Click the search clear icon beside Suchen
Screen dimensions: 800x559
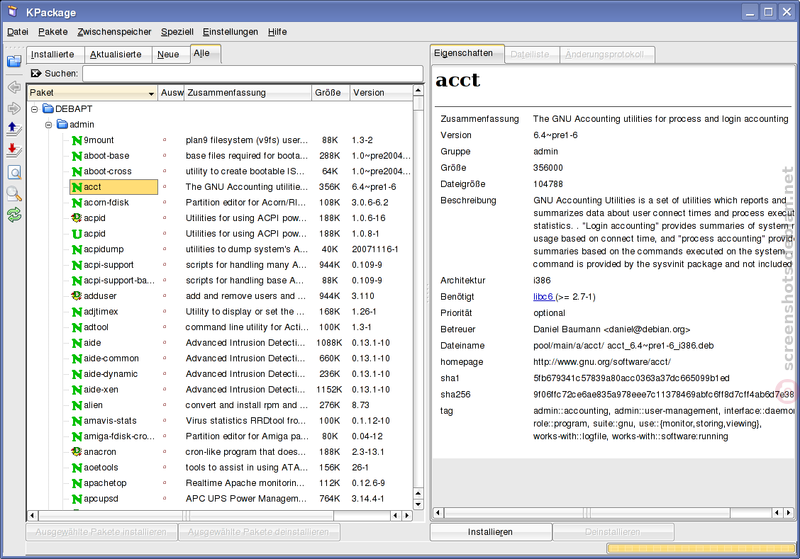point(36,73)
